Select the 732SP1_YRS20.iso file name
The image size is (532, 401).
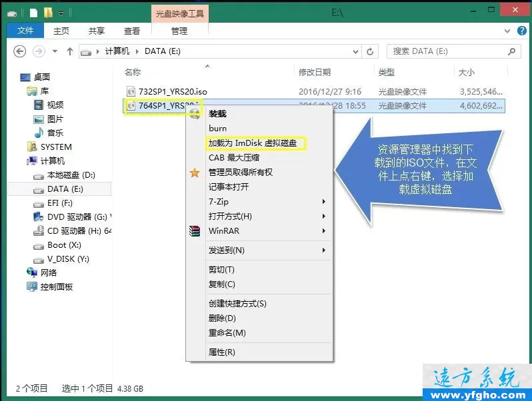point(173,91)
